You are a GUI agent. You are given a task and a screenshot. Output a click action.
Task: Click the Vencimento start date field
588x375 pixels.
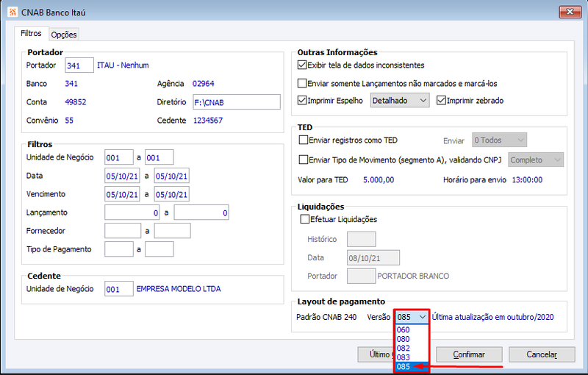122,194
